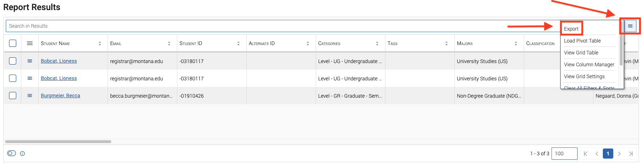This screenshot has height=164, width=644.
Task: Select View Grid Table option
Action: tap(581, 53)
